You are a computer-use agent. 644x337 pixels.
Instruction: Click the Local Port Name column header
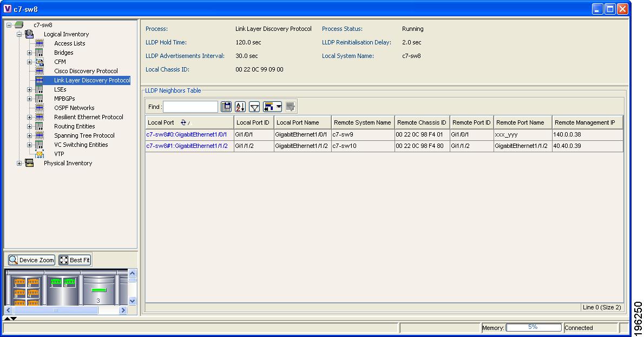point(303,122)
